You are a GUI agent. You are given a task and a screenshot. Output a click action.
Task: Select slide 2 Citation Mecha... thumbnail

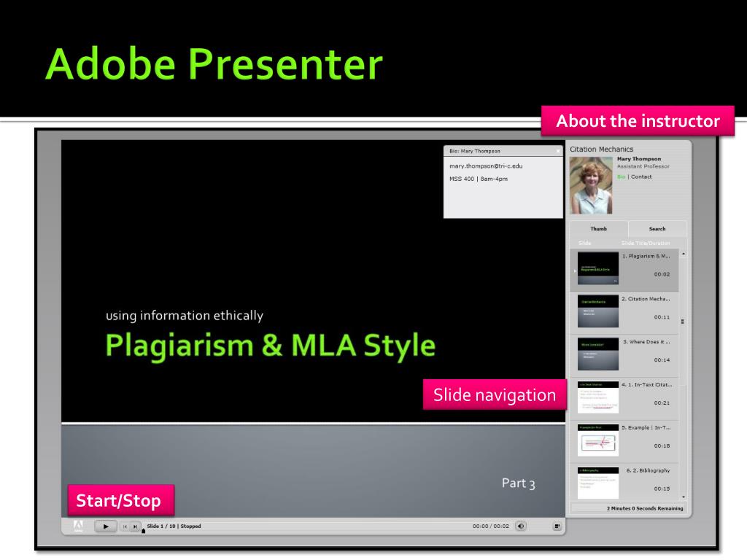[598, 311]
